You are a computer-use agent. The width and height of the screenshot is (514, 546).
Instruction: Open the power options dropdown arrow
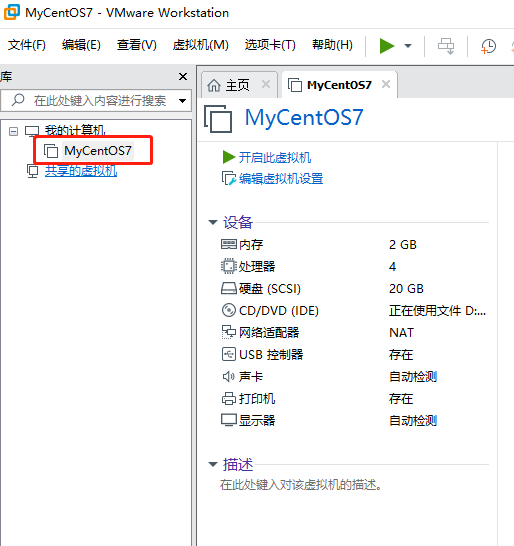[408, 46]
